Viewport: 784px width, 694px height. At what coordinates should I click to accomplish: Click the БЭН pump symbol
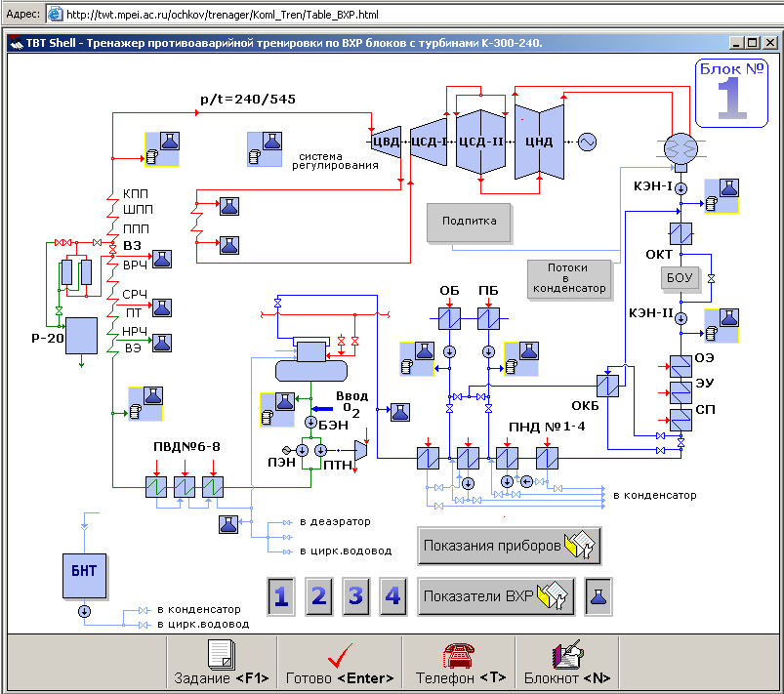[311, 422]
